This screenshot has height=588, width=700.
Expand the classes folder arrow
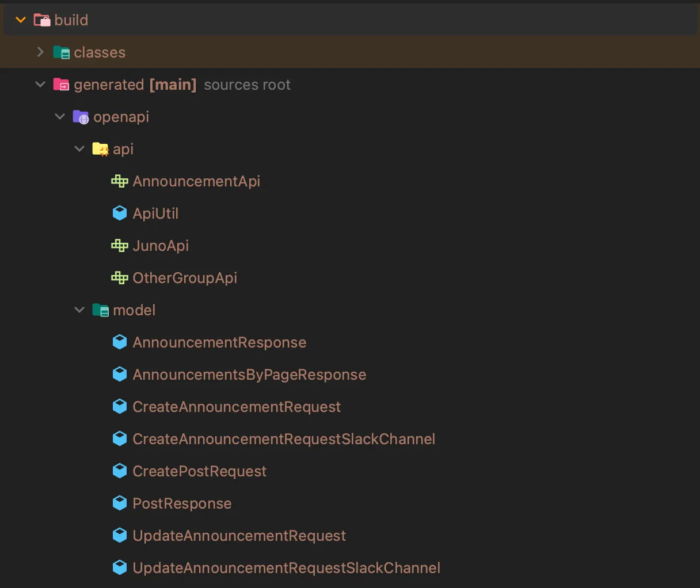click(x=40, y=52)
